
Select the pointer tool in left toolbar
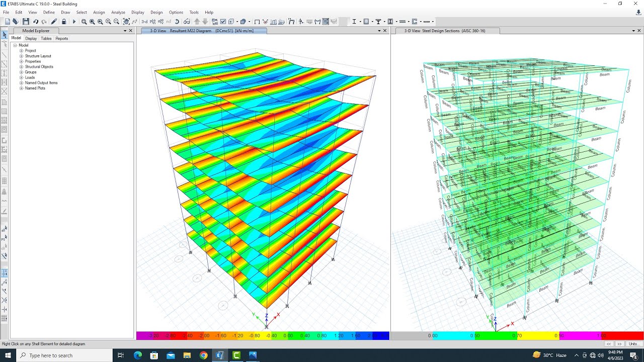(x=5, y=35)
